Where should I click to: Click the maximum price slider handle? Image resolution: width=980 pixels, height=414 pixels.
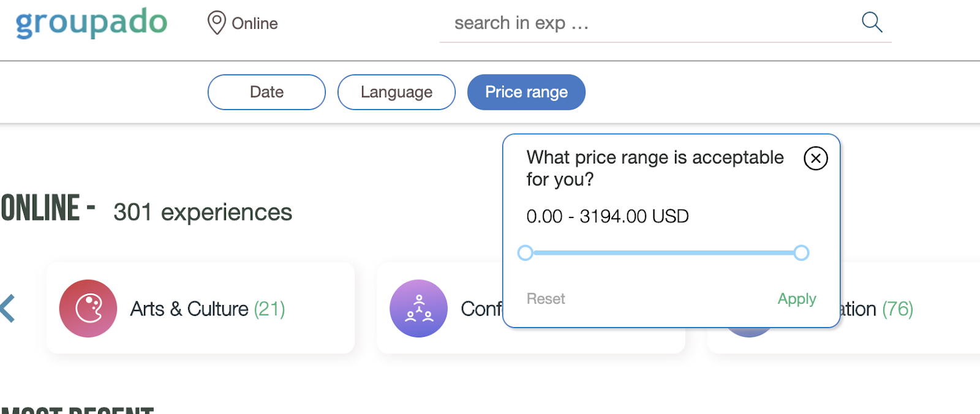801,253
